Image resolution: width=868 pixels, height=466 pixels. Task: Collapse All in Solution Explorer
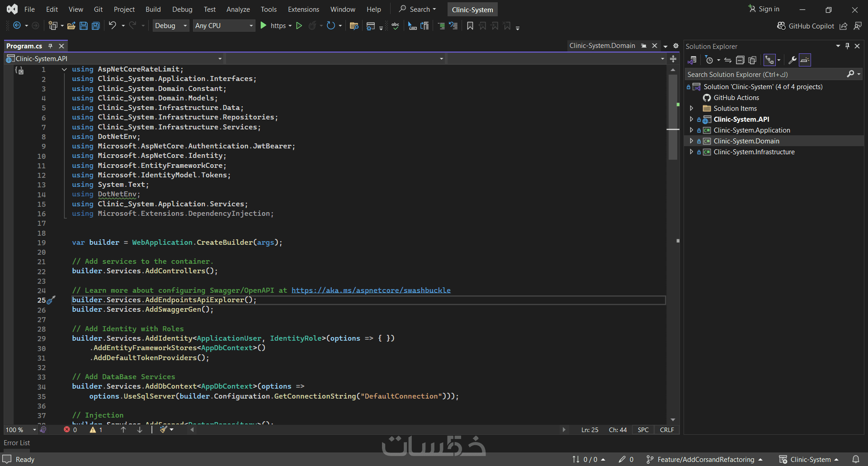(740, 60)
